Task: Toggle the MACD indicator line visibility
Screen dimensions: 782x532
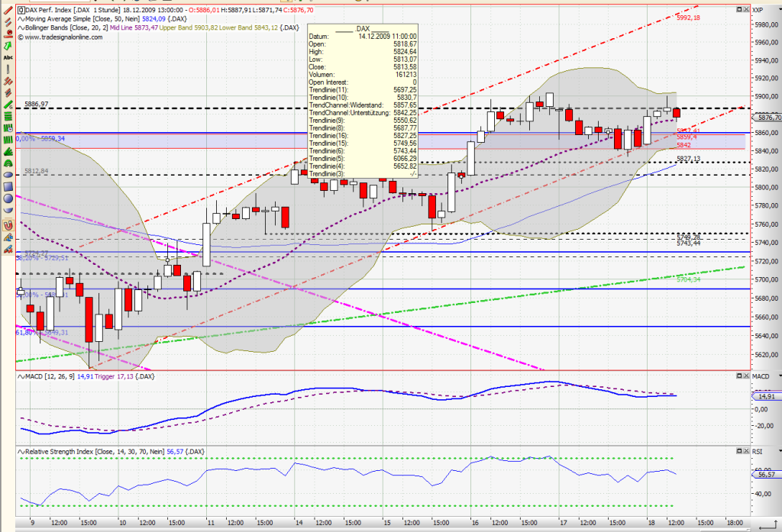Action: 21,376
